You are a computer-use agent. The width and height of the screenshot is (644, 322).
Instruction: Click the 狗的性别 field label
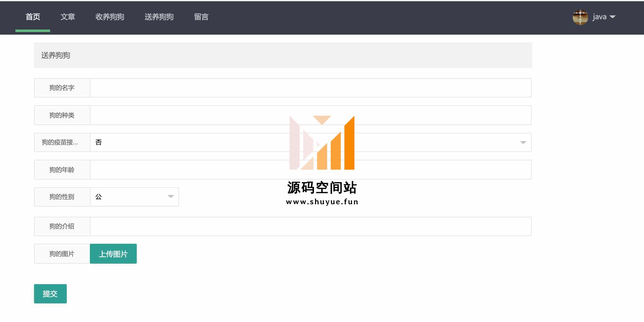coord(62,197)
